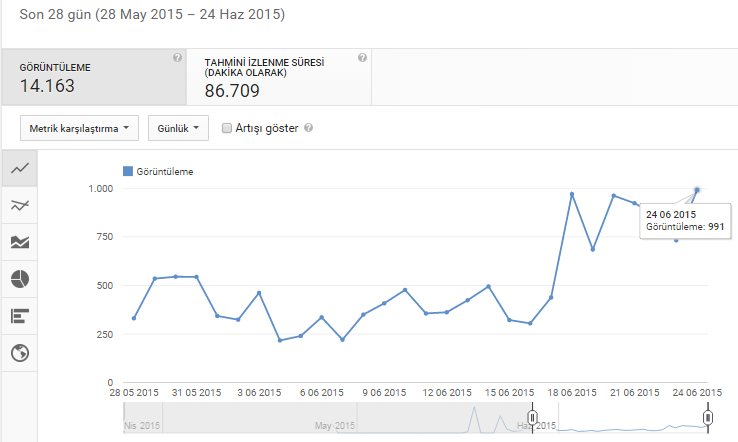Open the interactive map globe icon
This screenshot has width=738, height=442.
pyautogui.click(x=20, y=353)
